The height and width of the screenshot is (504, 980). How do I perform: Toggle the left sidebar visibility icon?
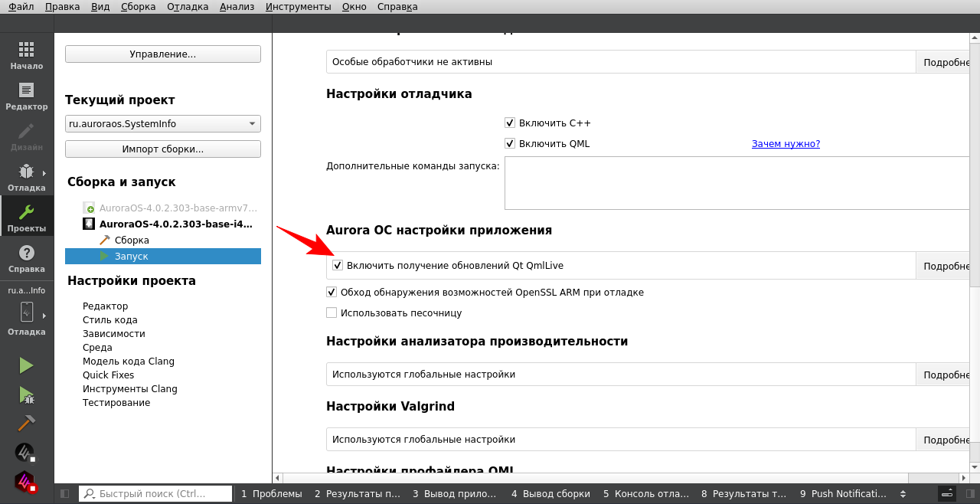point(65,494)
